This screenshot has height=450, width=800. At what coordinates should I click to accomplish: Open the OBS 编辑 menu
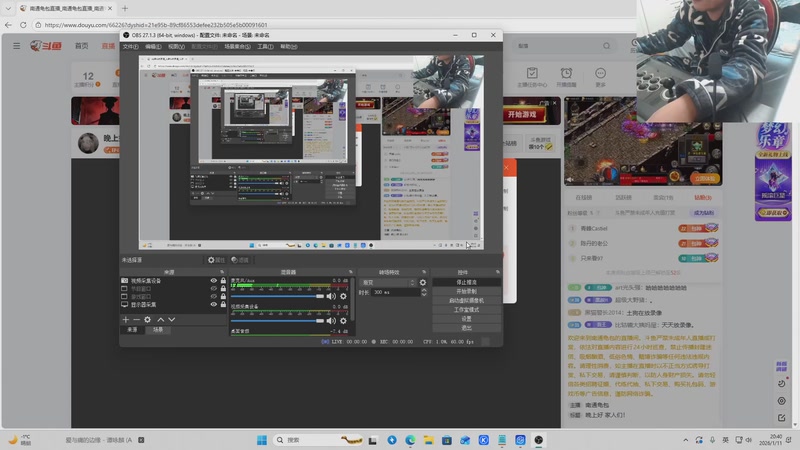153,46
